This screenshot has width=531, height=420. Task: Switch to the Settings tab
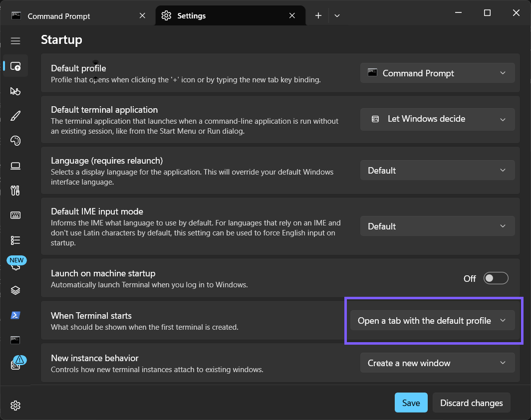(230, 15)
